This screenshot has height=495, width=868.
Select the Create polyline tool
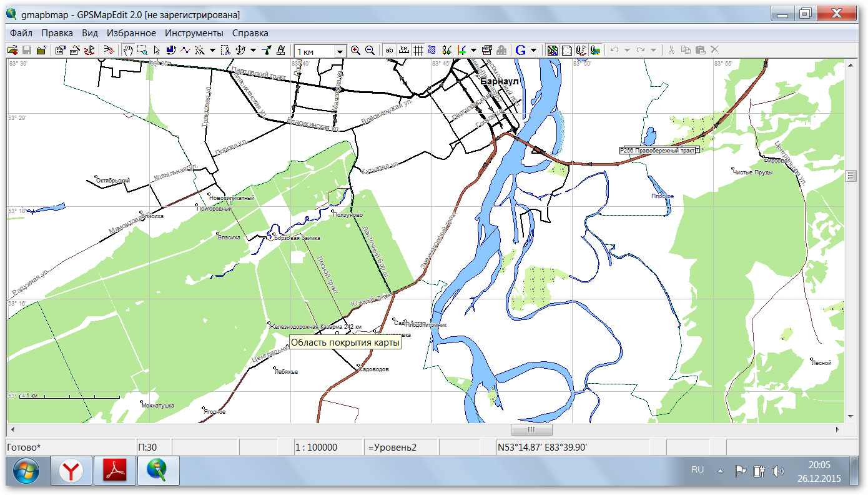tap(185, 50)
